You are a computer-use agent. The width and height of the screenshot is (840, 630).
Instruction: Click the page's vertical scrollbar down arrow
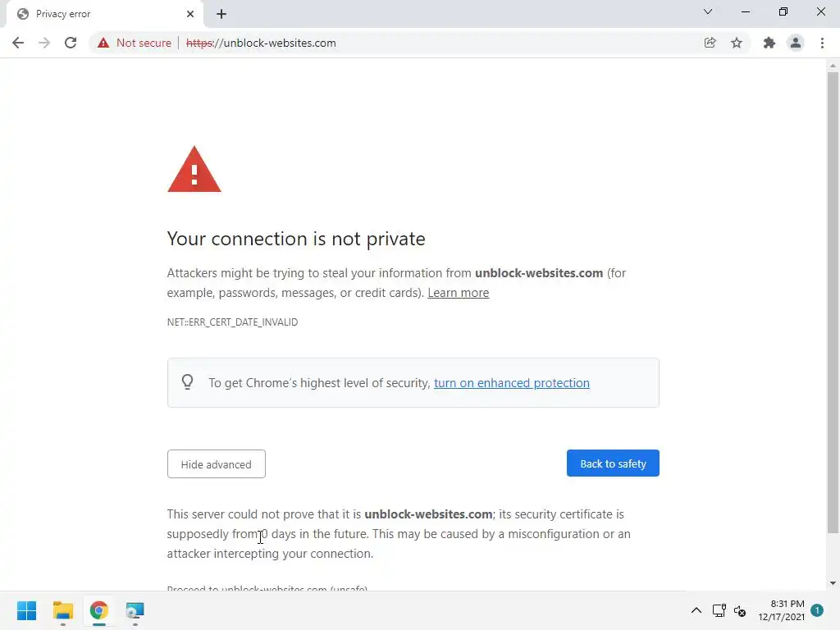833,583
